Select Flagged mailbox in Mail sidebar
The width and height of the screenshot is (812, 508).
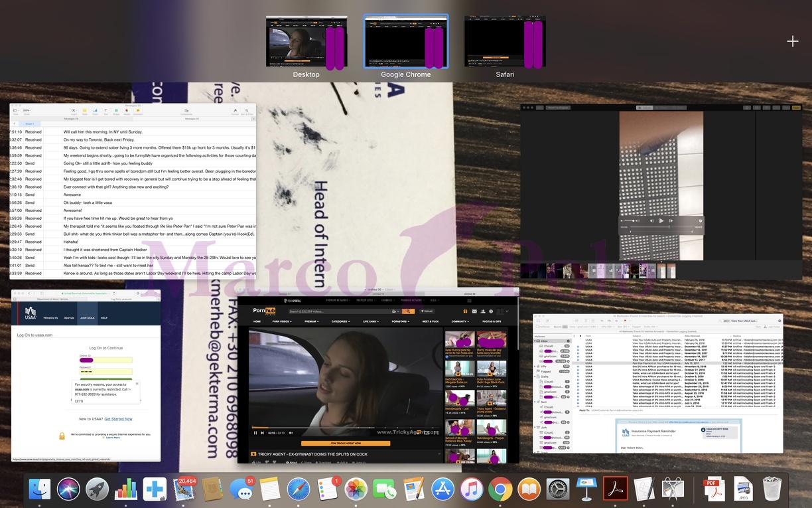click(546, 371)
